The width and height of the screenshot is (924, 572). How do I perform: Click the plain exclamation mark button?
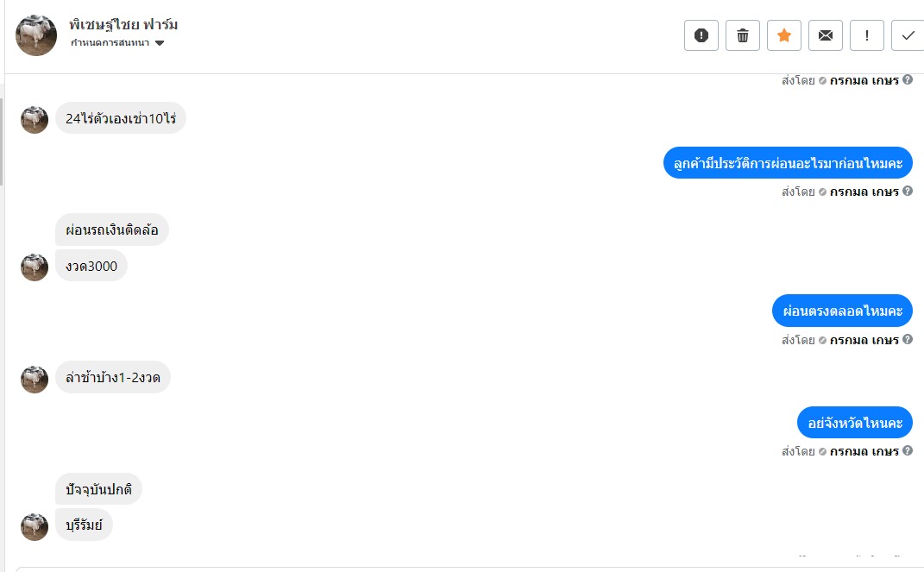(867, 35)
